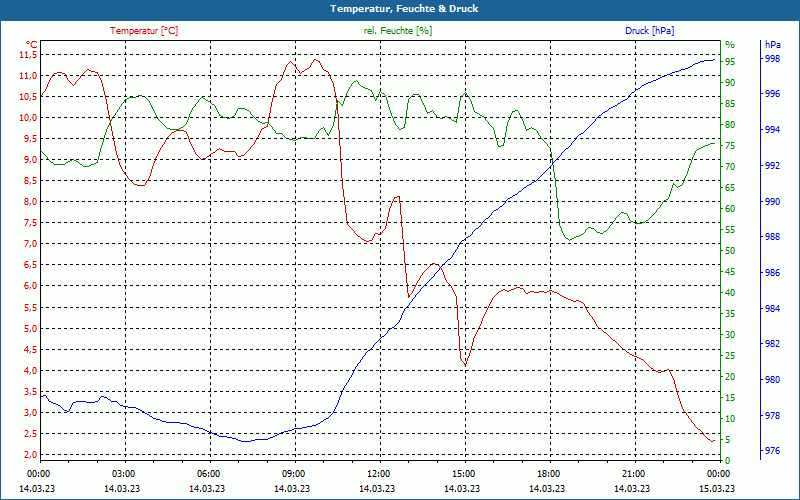The height and width of the screenshot is (500, 800).
Task: Click the 'hPa' unit label on the pressure axis
Action: point(772,45)
